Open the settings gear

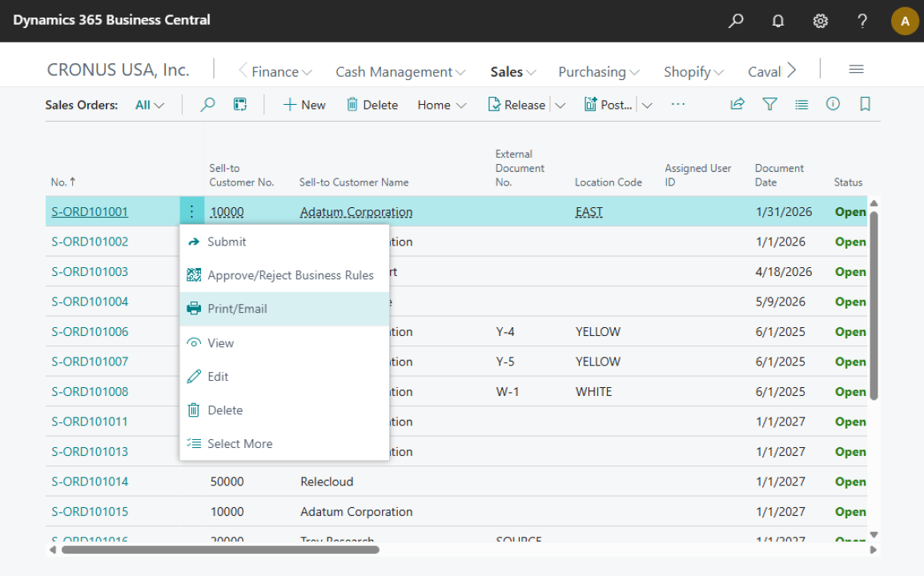pos(820,22)
